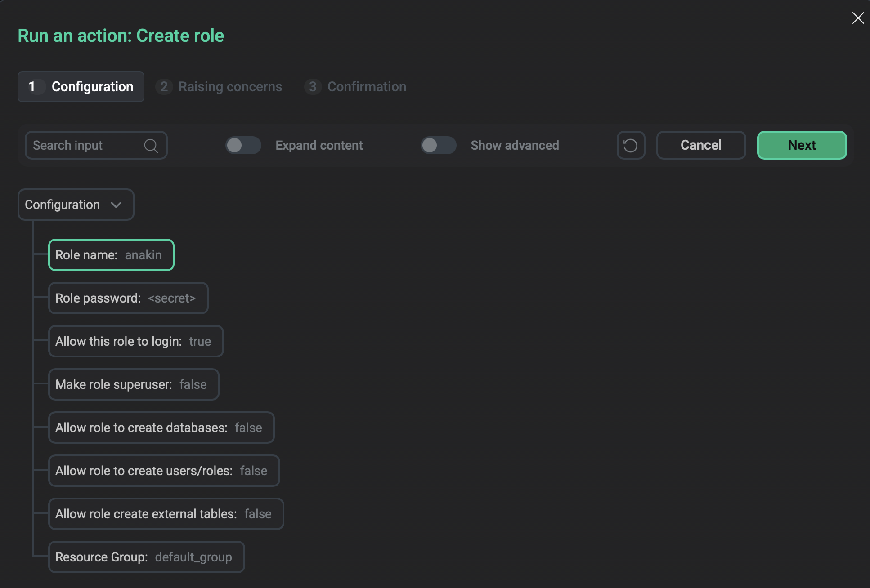Screen dimensions: 870x588
Task: Select the Configuration step tab
Action: (81, 87)
